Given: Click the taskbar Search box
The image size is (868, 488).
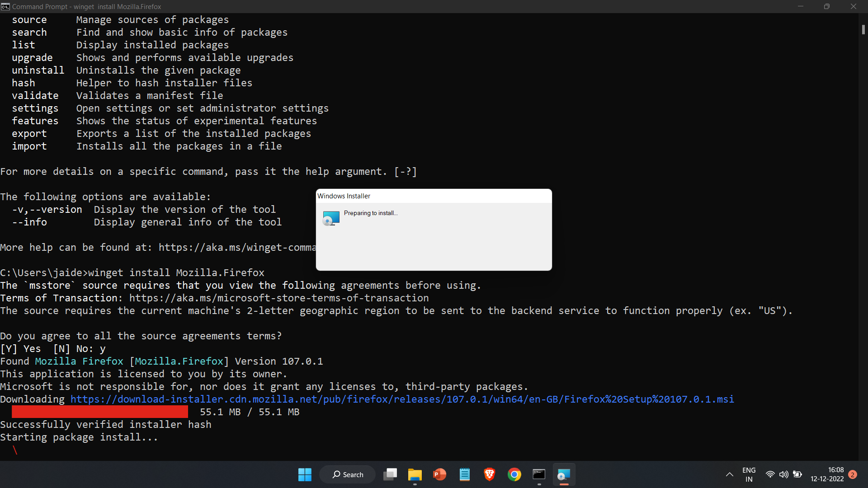Looking at the screenshot, I should [x=348, y=474].
